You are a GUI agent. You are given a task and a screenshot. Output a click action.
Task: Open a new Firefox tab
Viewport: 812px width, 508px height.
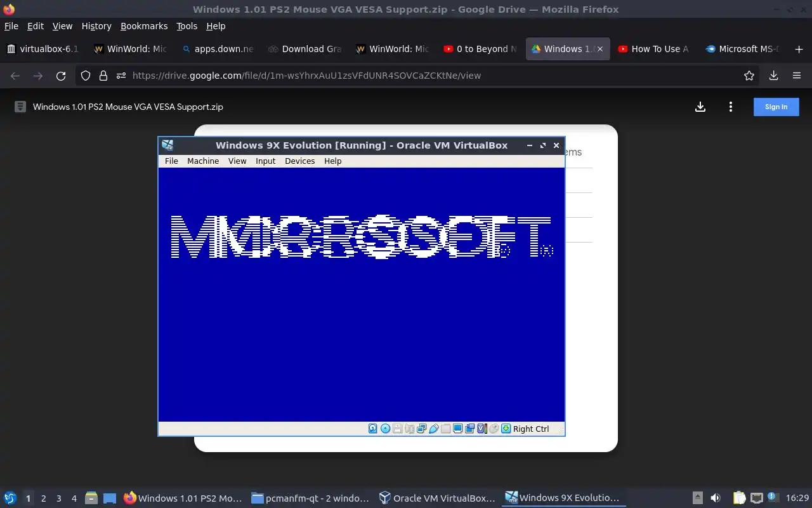coord(799,49)
